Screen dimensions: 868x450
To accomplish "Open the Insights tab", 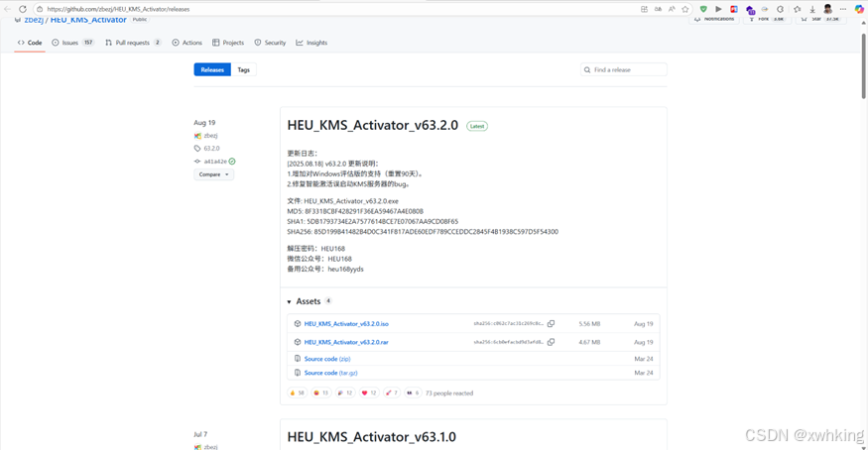I will 311,43.
